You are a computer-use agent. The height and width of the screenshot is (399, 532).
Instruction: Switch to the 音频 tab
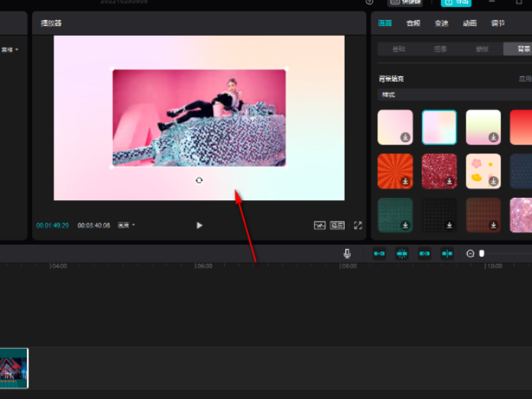[414, 23]
